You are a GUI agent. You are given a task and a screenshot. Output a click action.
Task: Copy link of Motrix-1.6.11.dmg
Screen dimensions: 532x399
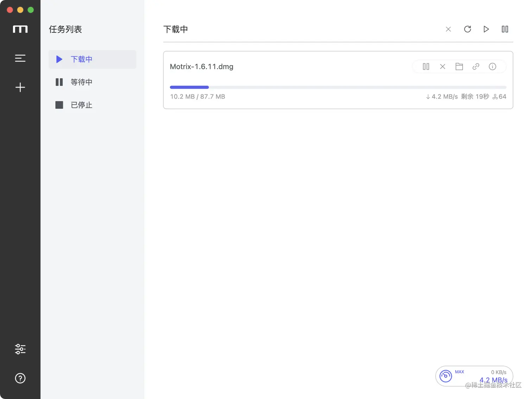click(x=476, y=66)
